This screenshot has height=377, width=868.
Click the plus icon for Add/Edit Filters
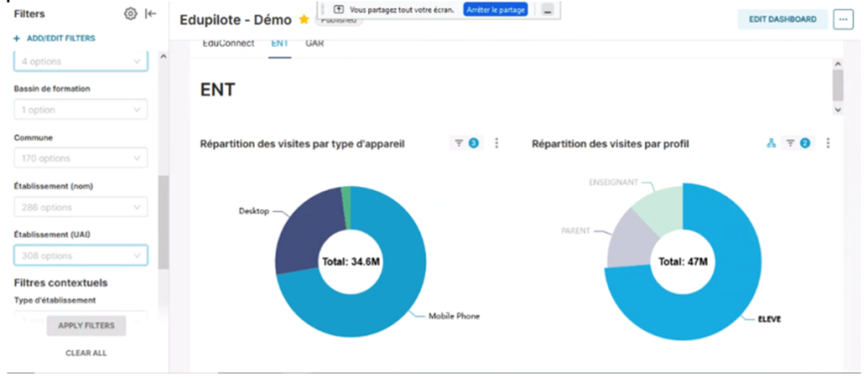coord(17,38)
